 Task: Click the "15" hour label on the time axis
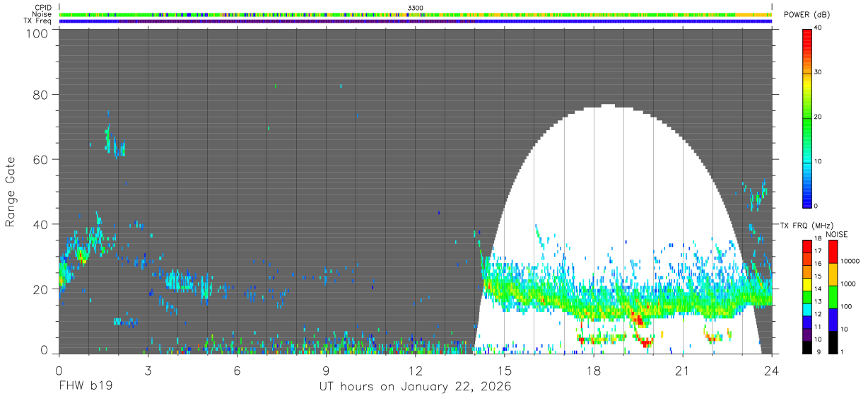coord(504,370)
